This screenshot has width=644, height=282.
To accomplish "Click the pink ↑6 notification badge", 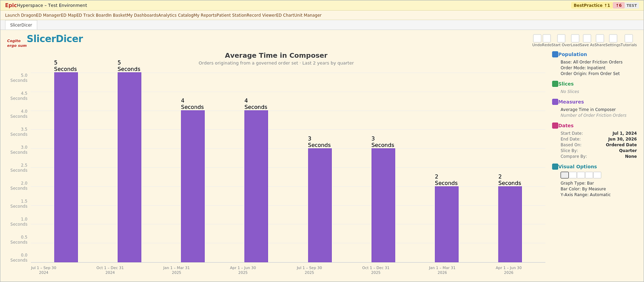I will coord(618,5).
